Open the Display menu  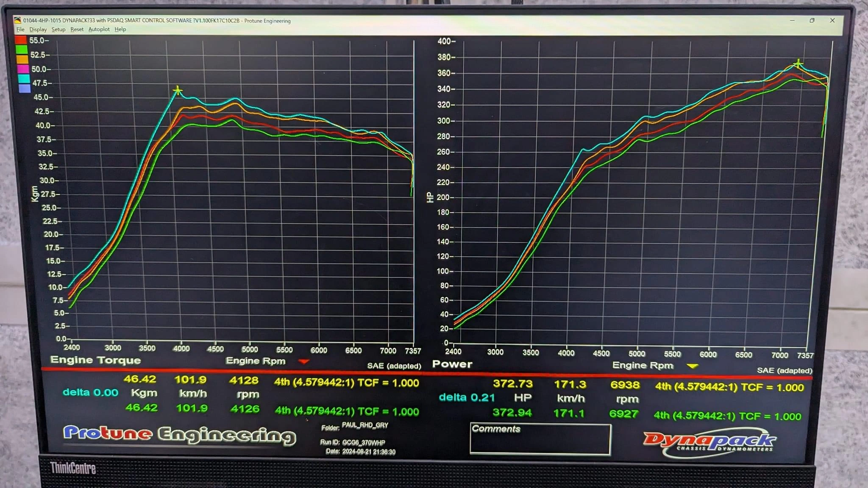(38, 29)
